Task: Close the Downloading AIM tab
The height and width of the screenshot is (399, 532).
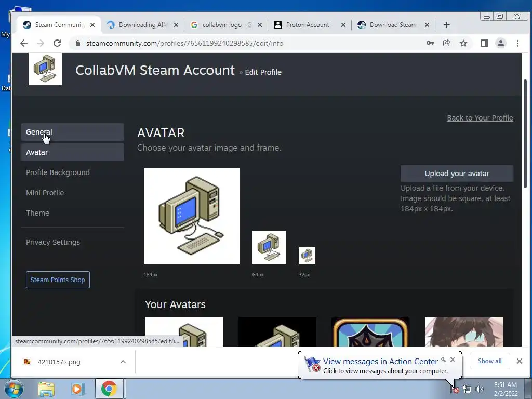Action: click(176, 25)
